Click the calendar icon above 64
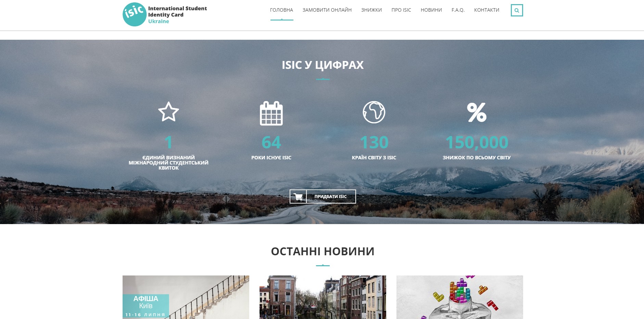Image resolution: width=644 pixels, height=319 pixels. coord(271,113)
